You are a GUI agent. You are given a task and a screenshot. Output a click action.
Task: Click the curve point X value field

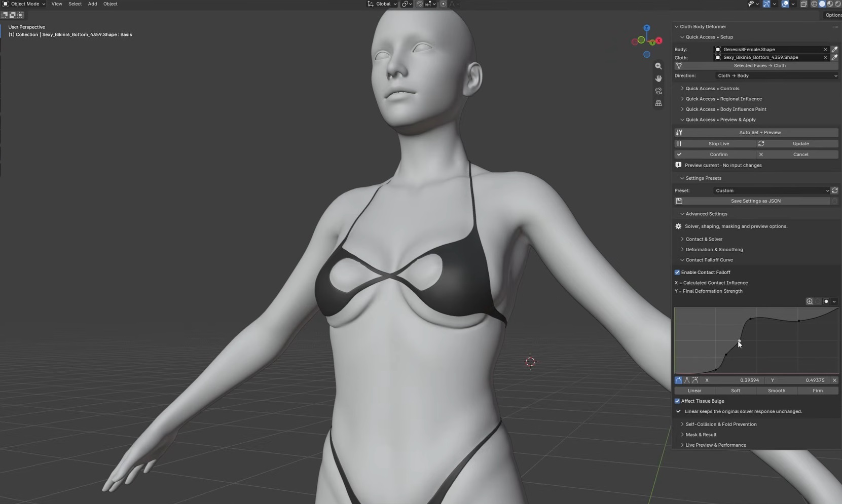coord(731,380)
